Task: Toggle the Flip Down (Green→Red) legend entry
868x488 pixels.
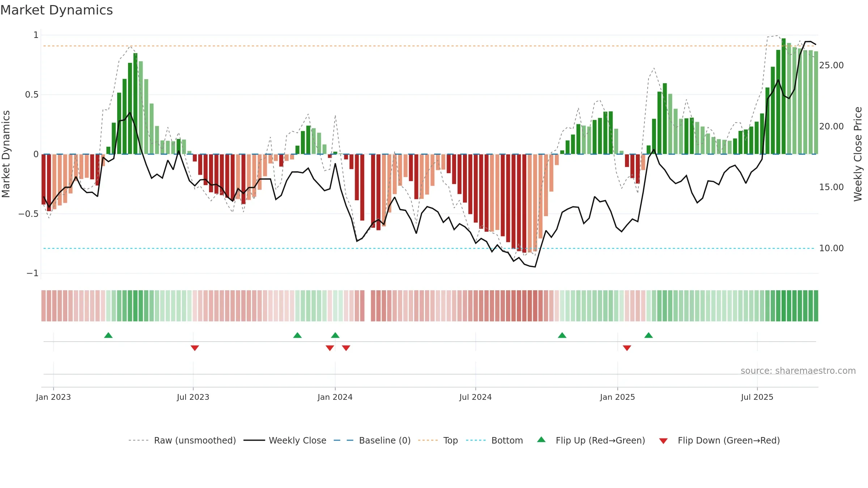Action: (719, 440)
